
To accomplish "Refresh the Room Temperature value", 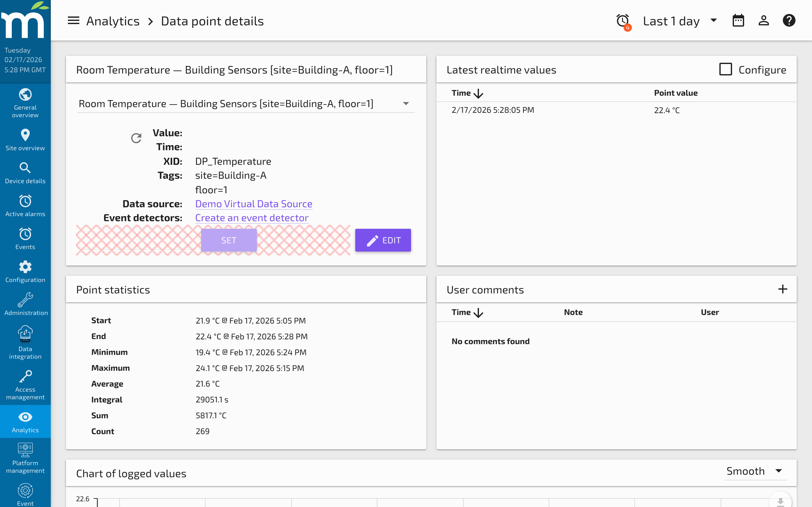I will click(x=136, y=138).
